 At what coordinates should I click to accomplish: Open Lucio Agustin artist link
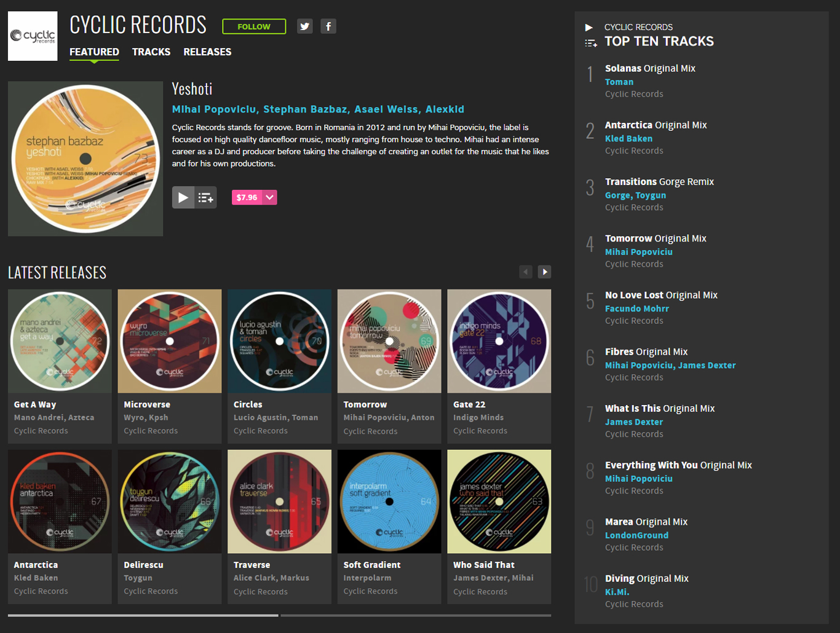coord(260,417)
